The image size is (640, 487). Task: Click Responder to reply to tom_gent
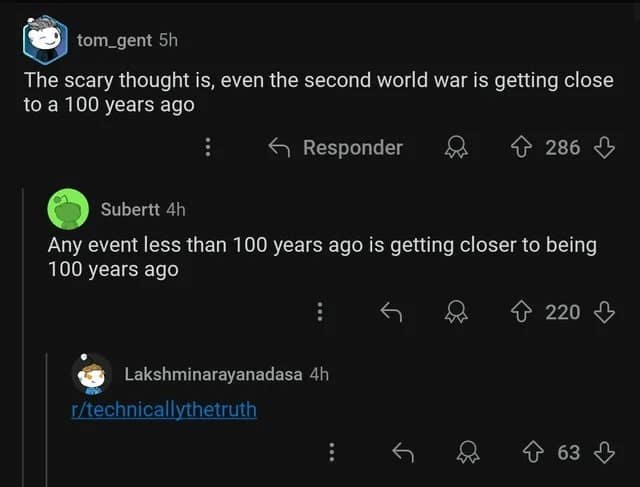336,148
